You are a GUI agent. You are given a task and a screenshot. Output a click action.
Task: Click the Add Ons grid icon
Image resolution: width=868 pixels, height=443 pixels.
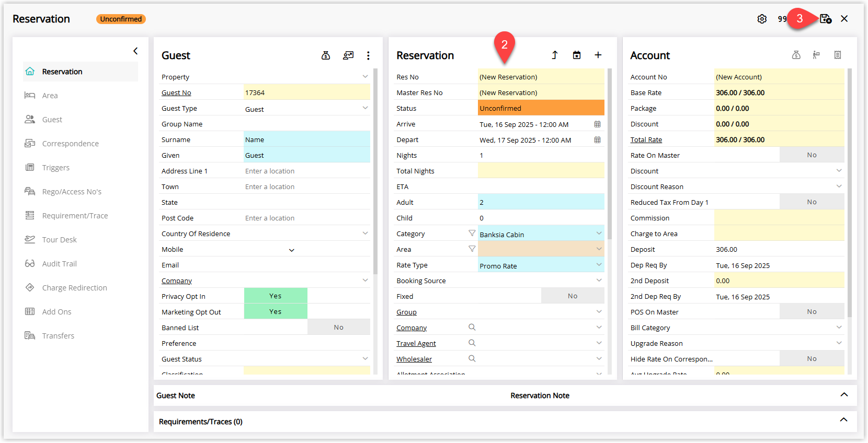[x=30, y=312]
